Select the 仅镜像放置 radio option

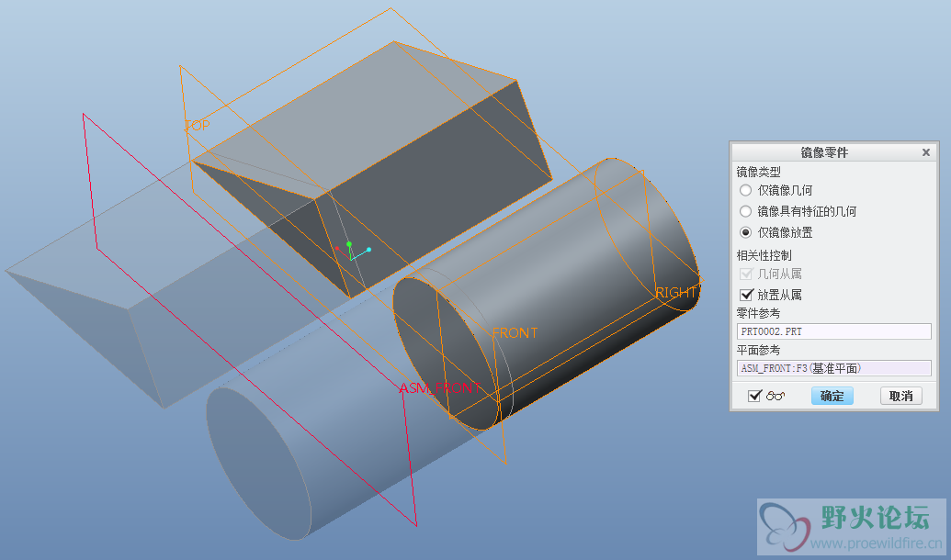[746, 232]
